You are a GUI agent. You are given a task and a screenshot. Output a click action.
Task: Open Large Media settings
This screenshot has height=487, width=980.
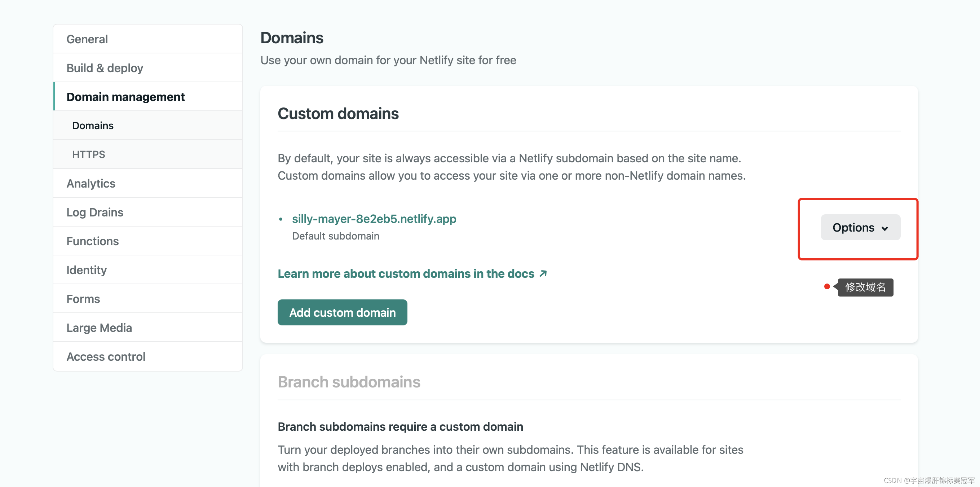pyautogui.click(x=99, y=328)
